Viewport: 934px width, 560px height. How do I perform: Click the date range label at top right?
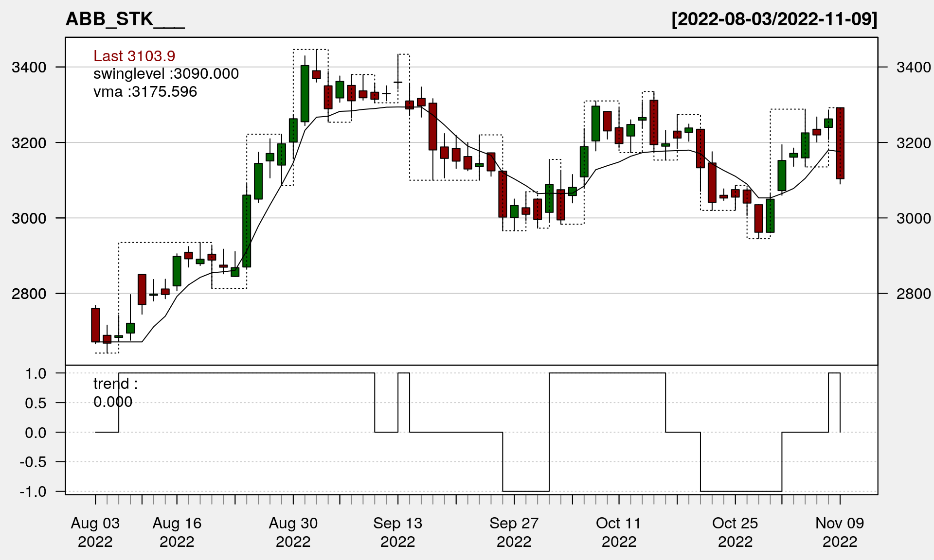tap(774, 19)
